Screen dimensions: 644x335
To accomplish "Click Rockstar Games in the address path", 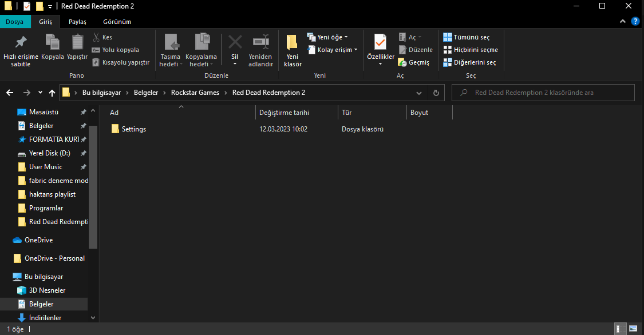I will pos(195,93).
